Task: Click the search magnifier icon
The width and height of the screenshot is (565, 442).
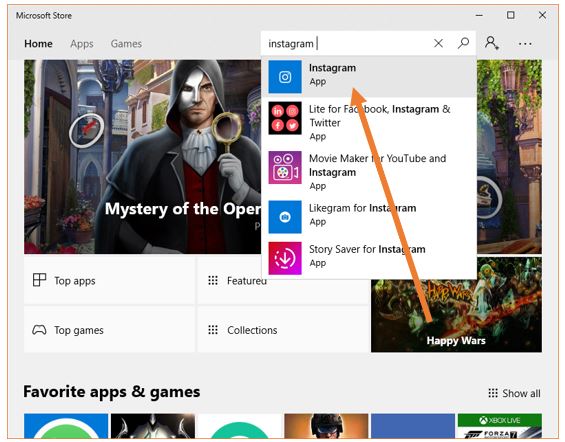Action: click(463, 43)
